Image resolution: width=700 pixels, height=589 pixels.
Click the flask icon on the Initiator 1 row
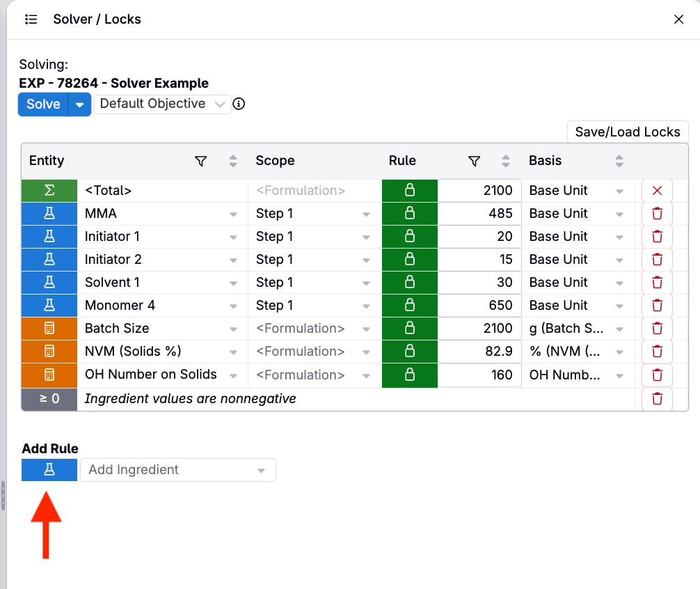coord(49,237)
